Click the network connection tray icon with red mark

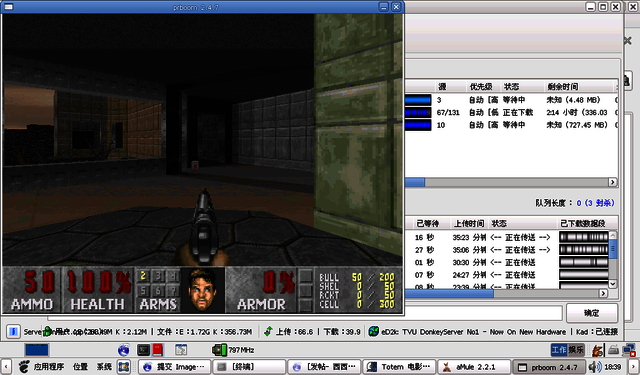(x=629, y=350)
